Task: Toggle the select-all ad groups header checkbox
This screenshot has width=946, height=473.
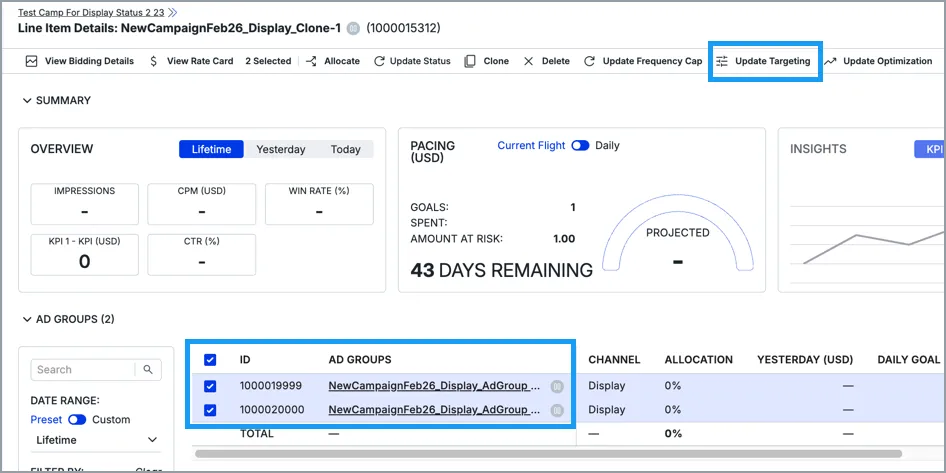Action: [210, 360]
